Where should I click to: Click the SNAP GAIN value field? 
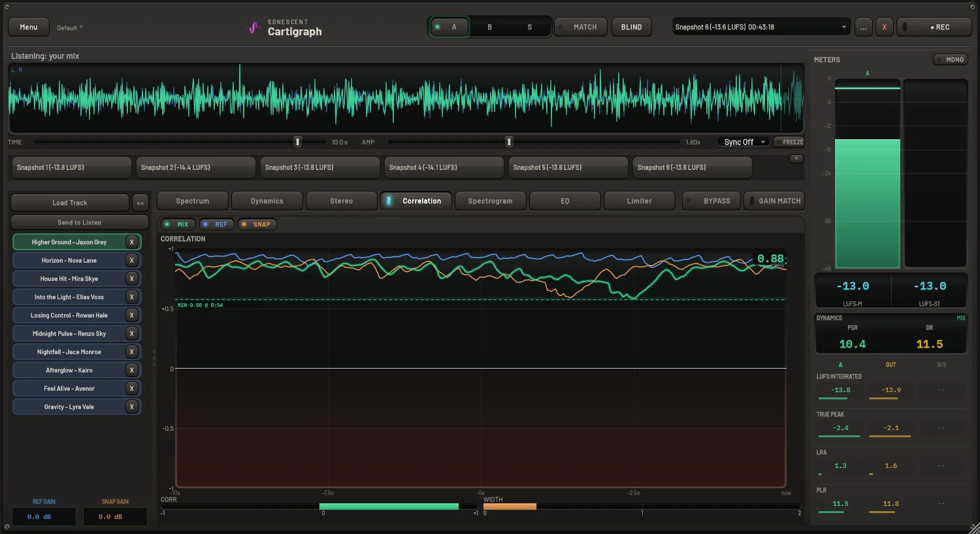coord(115,516)
